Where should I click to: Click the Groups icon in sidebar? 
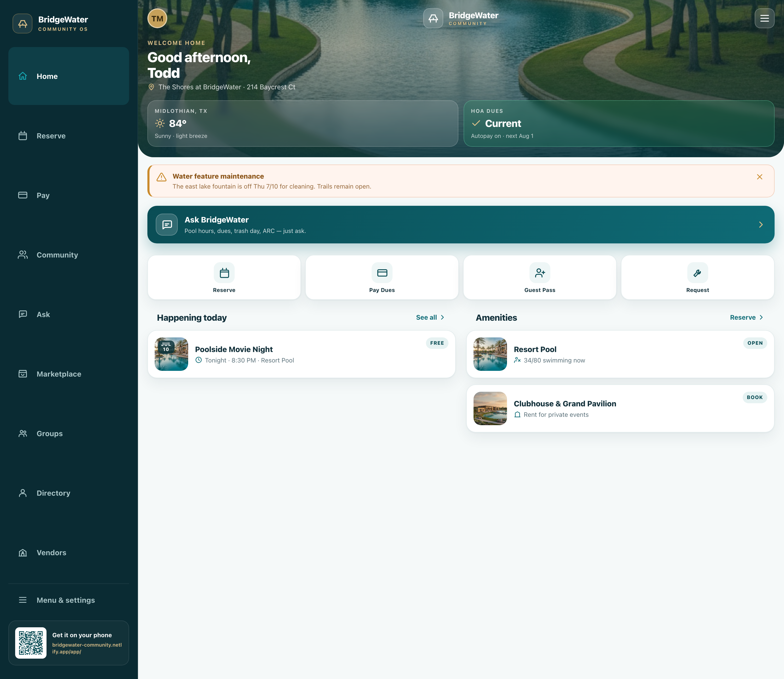[x=23, y=433]
